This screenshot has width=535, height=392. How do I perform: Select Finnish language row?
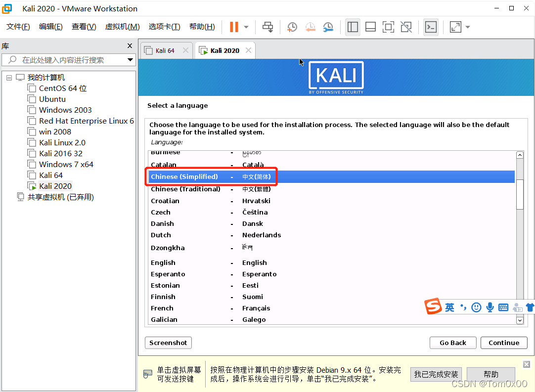coord(331,297)
